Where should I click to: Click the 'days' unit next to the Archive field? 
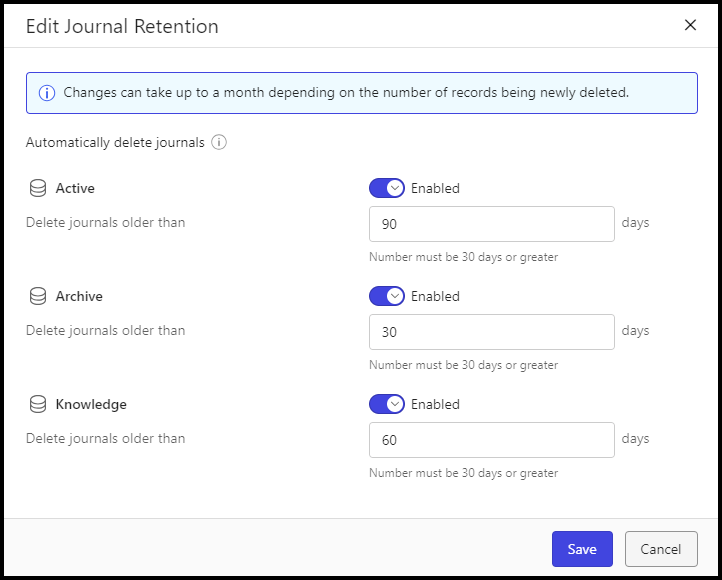point(635,331)
